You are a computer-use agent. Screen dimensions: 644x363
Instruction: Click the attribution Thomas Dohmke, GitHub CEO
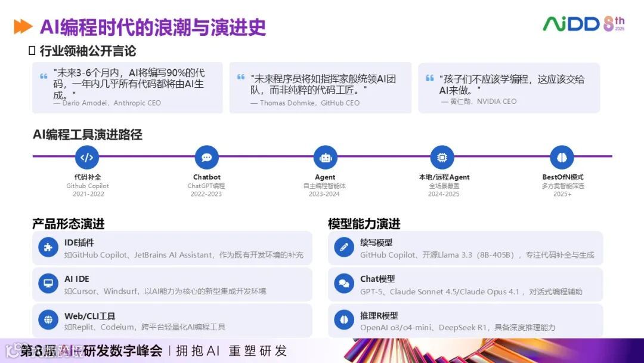tap(305, 103)
